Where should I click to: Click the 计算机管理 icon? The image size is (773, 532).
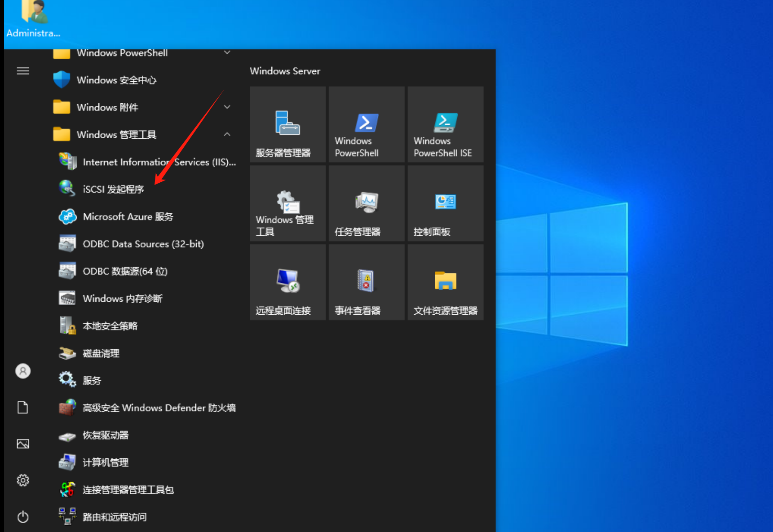click(67, 462)
